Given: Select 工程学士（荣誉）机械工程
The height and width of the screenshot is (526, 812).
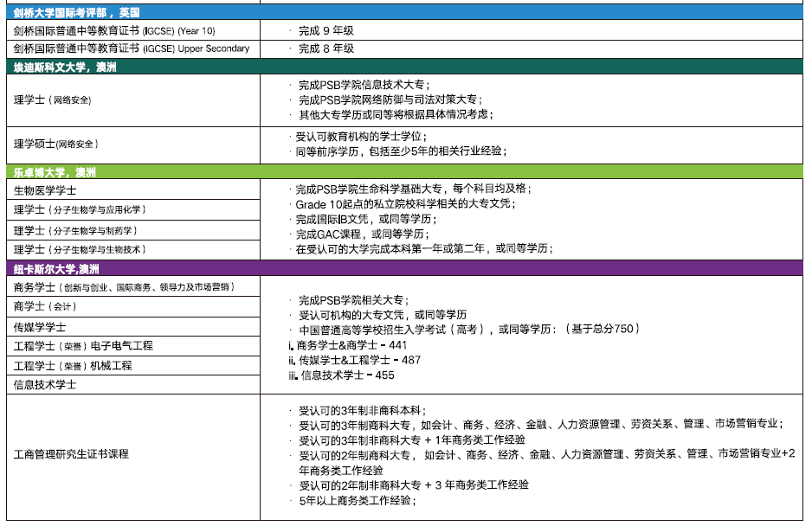Looking at the screenshot, I should coord(133,365).
